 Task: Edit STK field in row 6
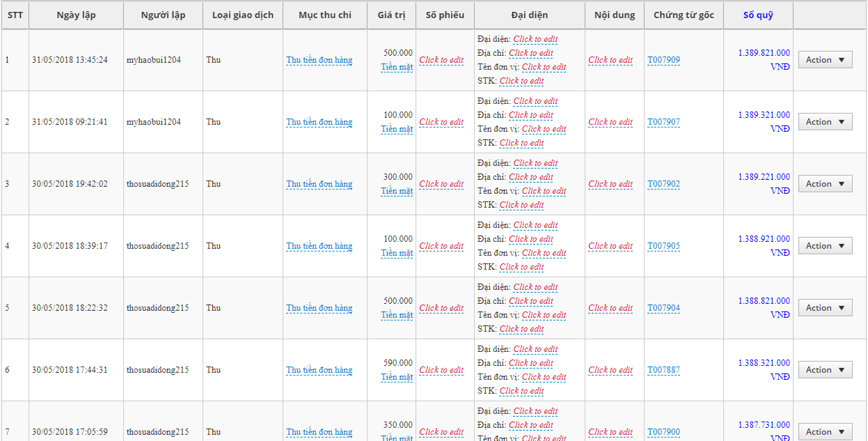point(521,391)
